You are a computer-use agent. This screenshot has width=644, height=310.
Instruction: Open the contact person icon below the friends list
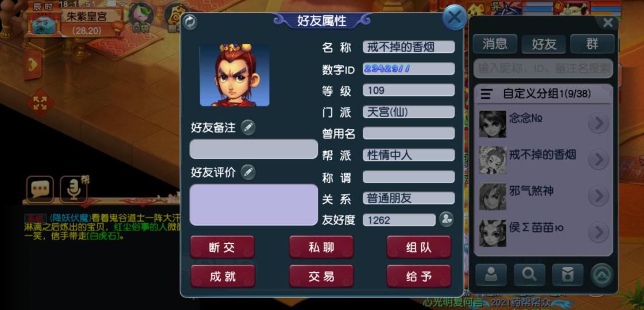pyautogui.click(x=491, y=274)
